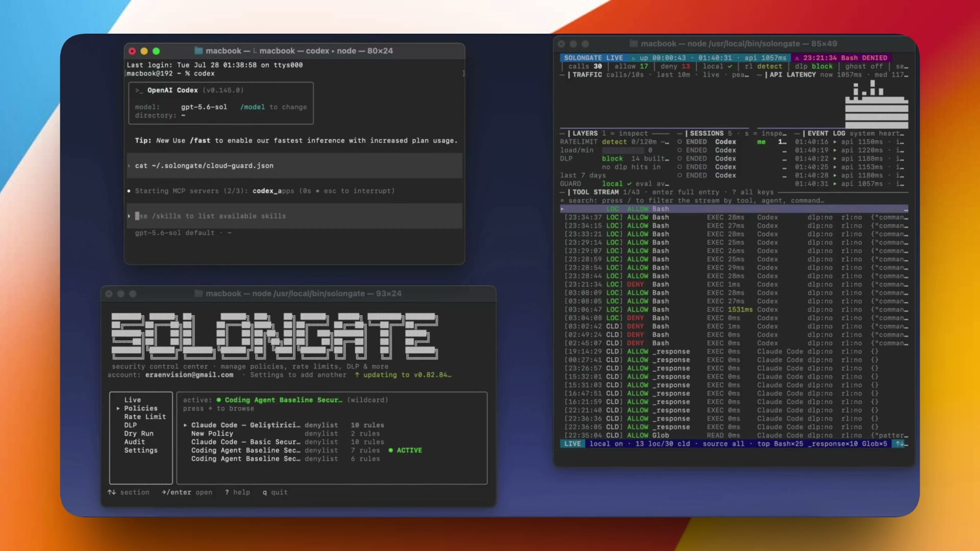
Task: Select the Coding Agent Baseline policy with 6 rules
Action: pyautogui.click(x=286, y=459)
